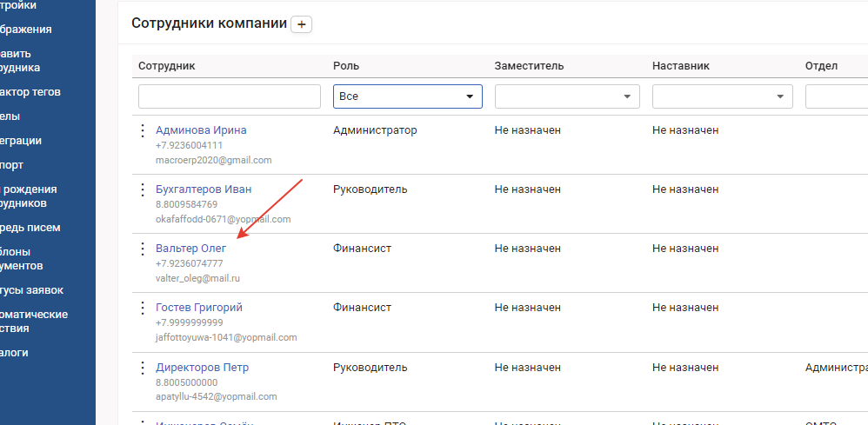Expand the Роль filter dropdown showing Все
Screen dimensions: 868x425
(407, 96)
